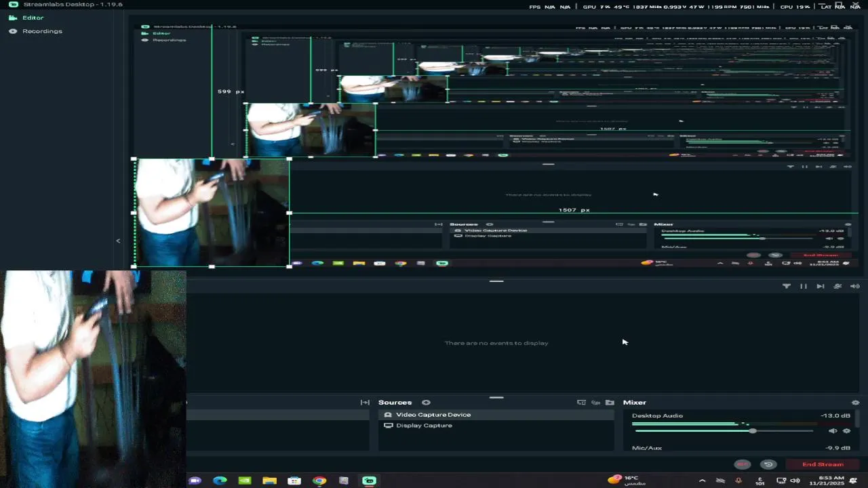Click the FPS readout in top bar
The image size is (868, 488).
[550, 7]
